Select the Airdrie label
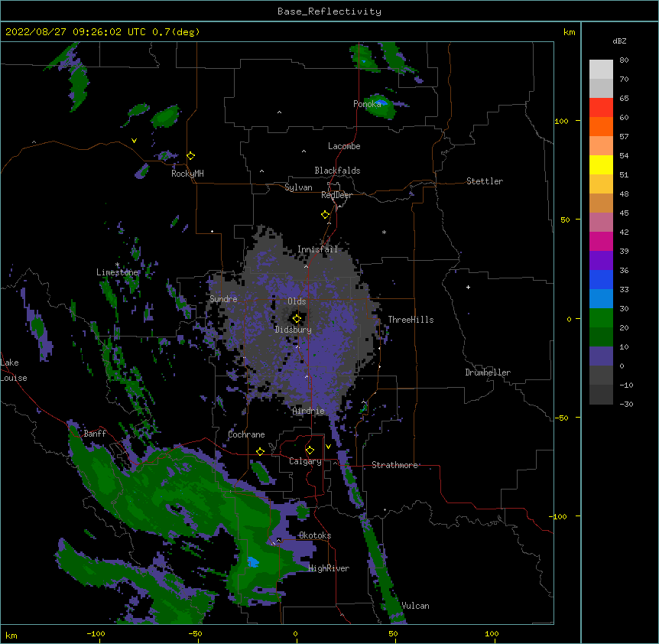Viewport: 659px width, 644px height. [x=309, y=411]
